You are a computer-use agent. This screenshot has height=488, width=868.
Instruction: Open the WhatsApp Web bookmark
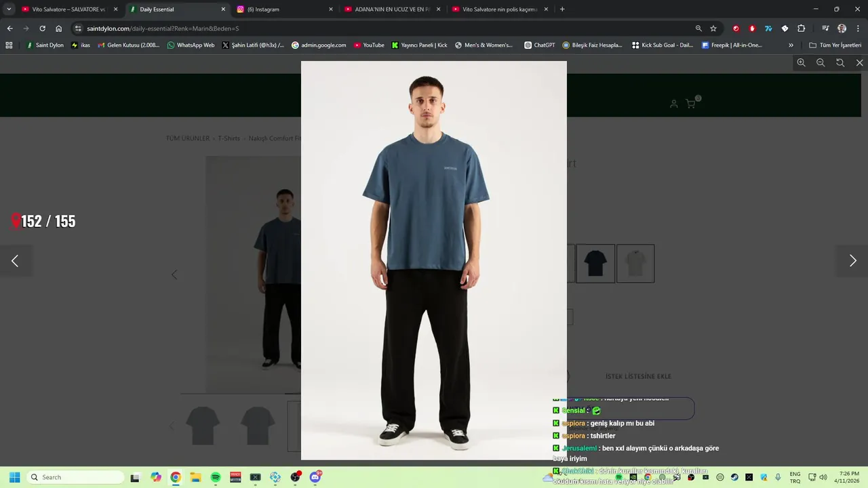point(191,45)
